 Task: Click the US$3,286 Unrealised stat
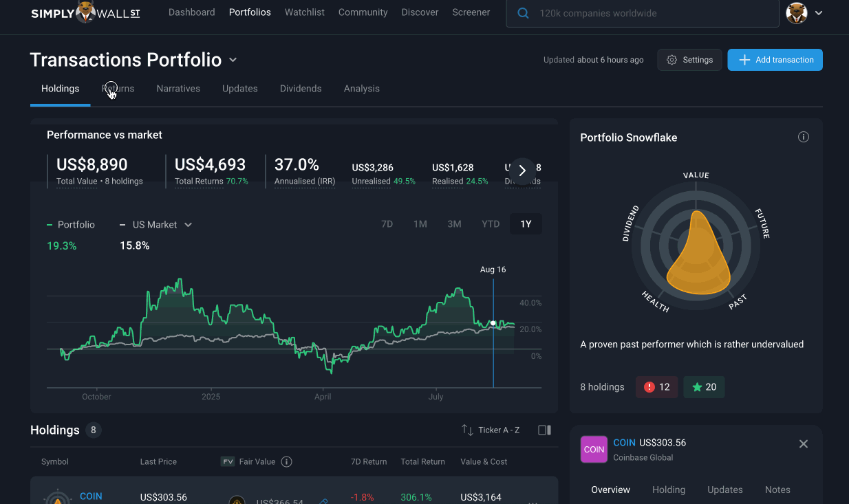point(384,174)
